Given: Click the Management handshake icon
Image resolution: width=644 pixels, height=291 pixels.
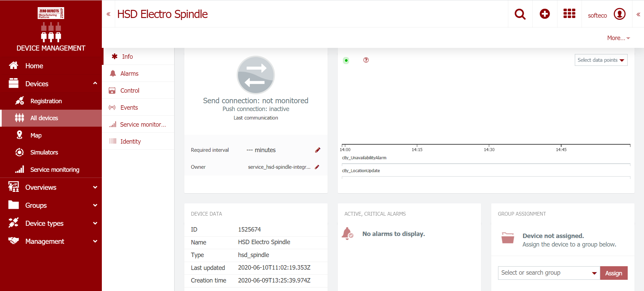Looking at the screenshot, I should 14,241.
